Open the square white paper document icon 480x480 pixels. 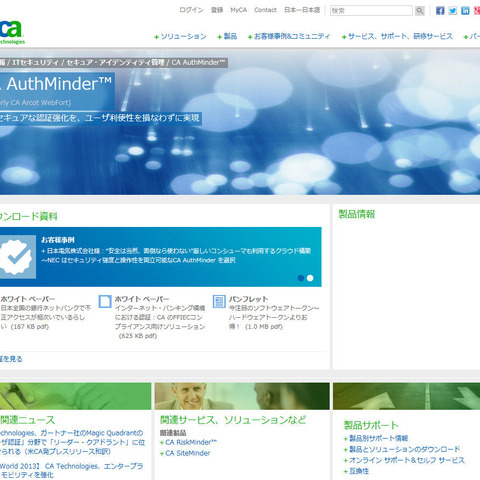coord(105,301)
